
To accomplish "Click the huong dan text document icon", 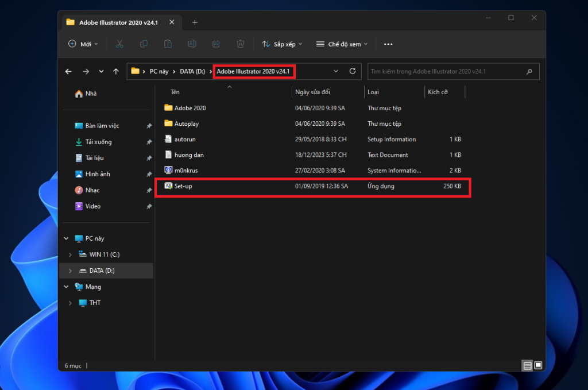I will tap(168, 155).
